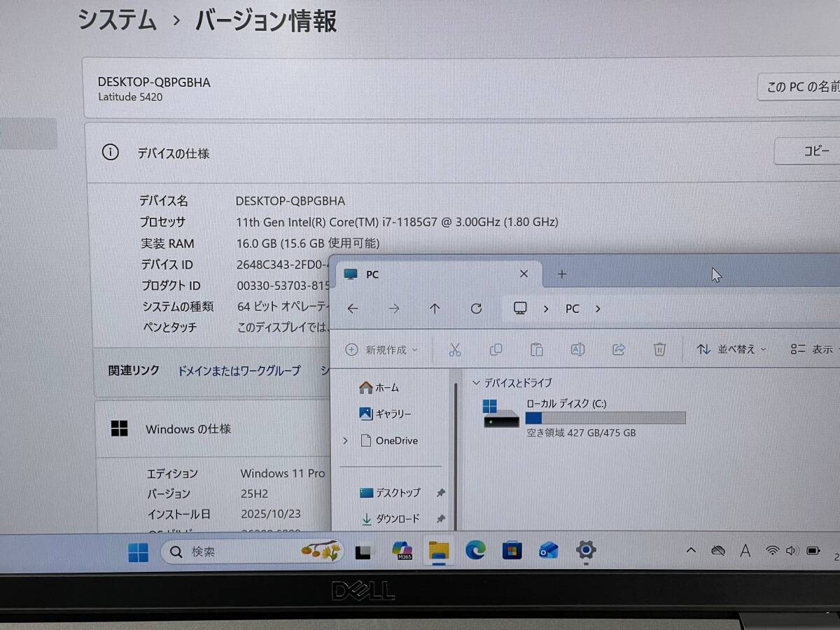
Task: Click the Share icon in toolbar
Action: click(x=618, y=349)
